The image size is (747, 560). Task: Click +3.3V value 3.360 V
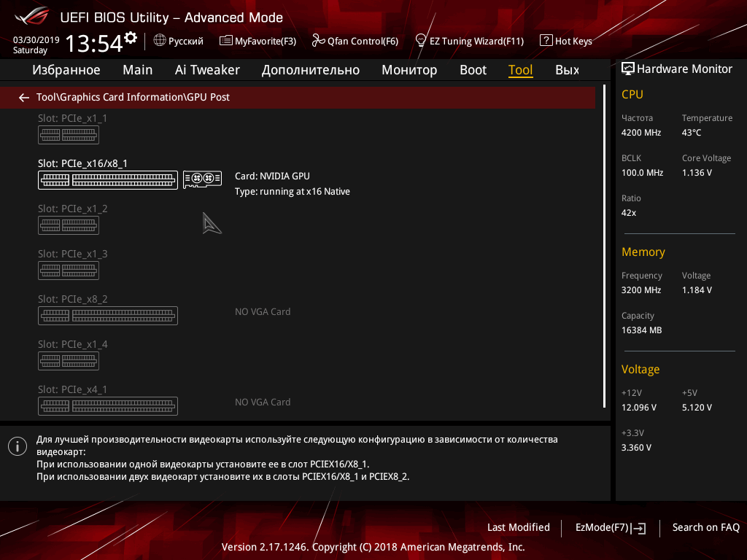pyautogui.click(x=636, y=448)
